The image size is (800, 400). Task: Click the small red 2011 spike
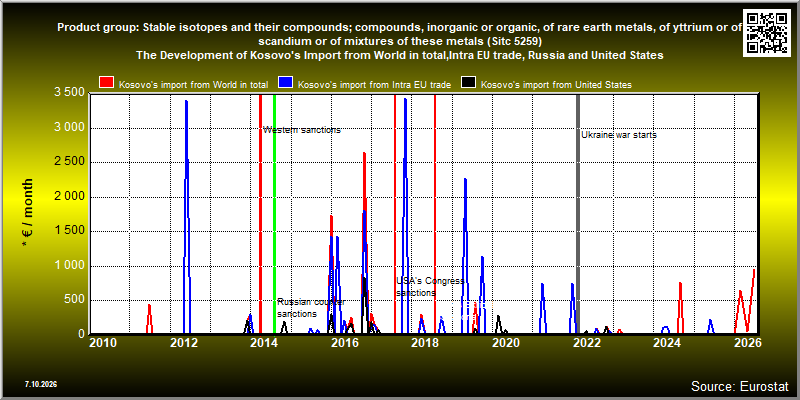[x=149, y=306]
